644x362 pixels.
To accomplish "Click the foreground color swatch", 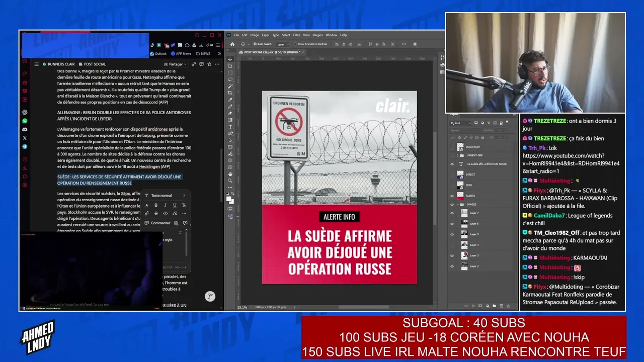I will click(x=229, y=199).
